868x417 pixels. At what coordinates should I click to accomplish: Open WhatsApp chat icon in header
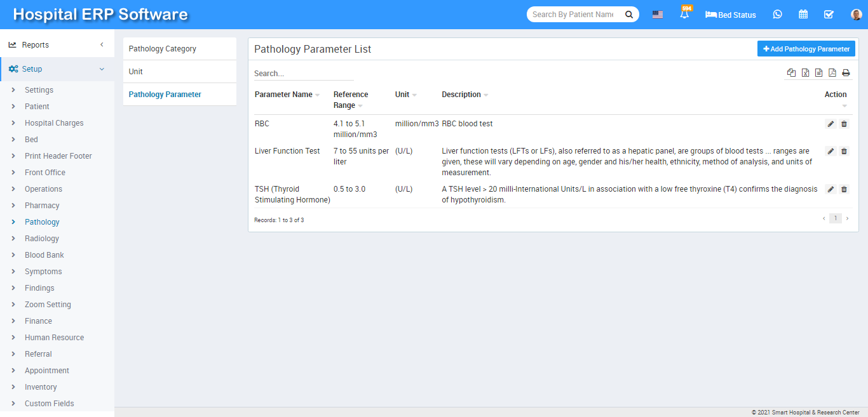(x=777, y=15)
